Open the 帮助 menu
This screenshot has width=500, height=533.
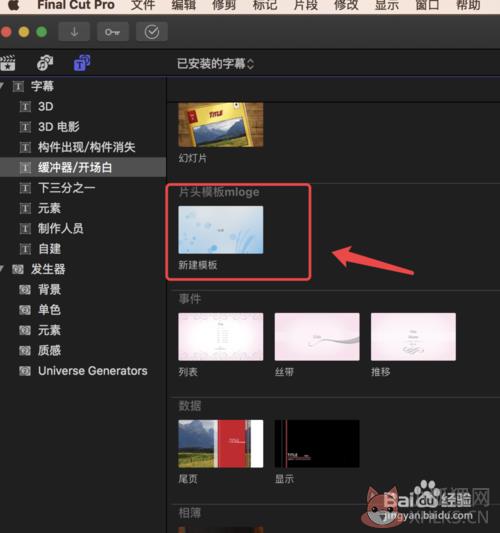pos(468,5)
